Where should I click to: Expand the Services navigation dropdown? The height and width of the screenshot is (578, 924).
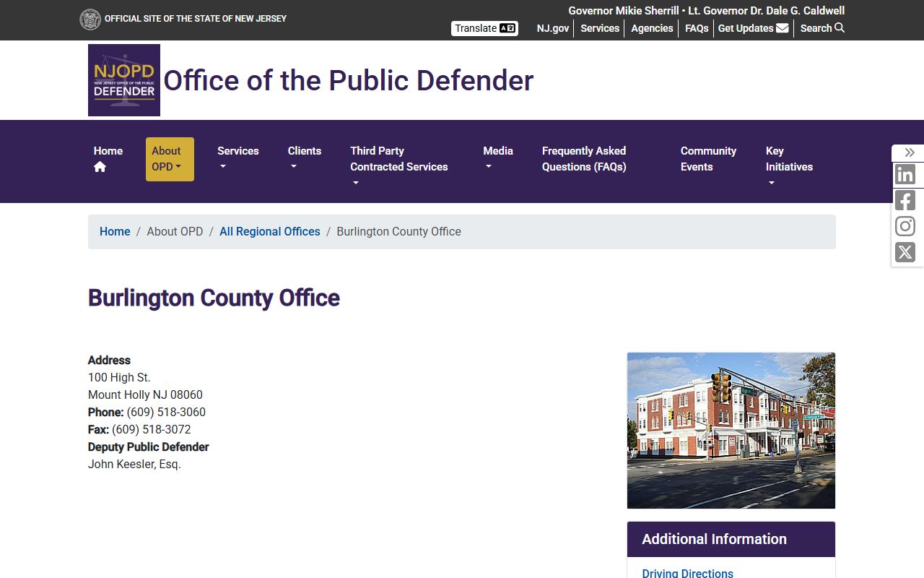point(238,159)
